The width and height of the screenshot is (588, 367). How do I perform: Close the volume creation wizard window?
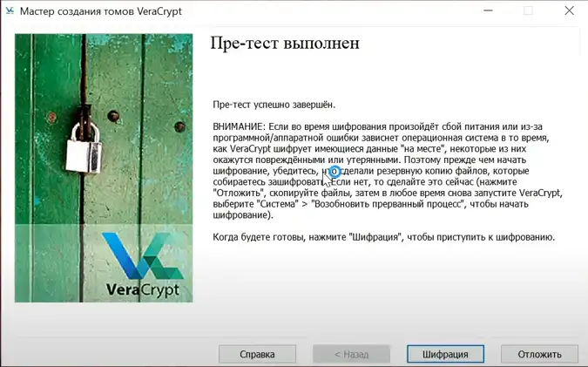click(x=569, y=11)
